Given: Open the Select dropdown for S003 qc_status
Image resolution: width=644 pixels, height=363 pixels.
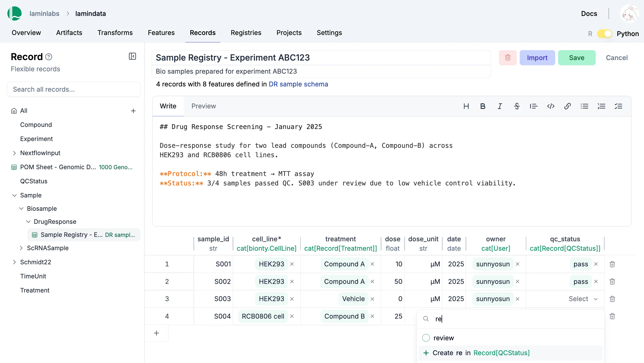Looking at the screenshot, I should tap(583, 298).
